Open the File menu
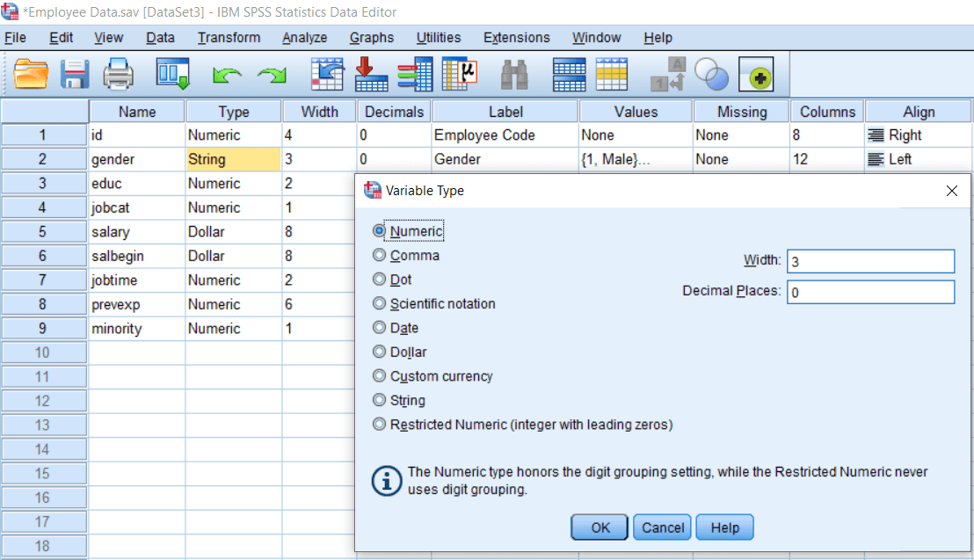 [15, 38]
